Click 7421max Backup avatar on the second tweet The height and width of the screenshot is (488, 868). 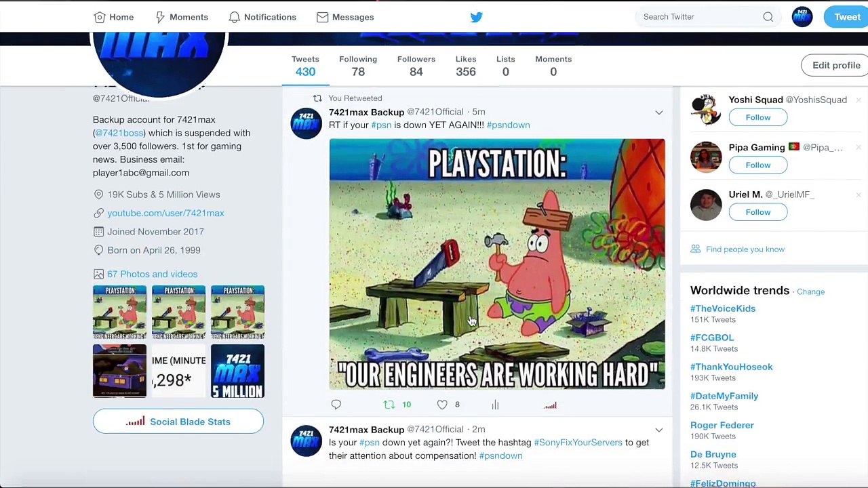click(306, 441)
